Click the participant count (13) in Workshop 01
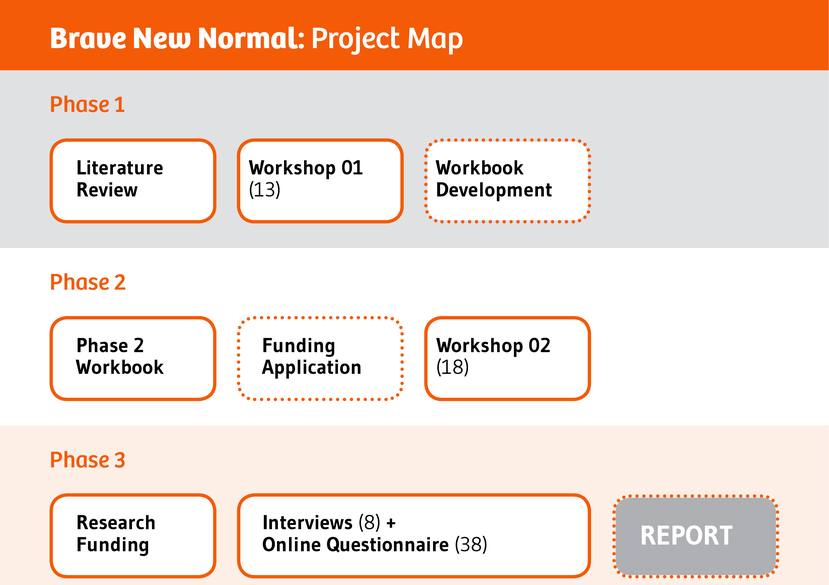This screenshot has width=829, height=585. pos(267,191)
